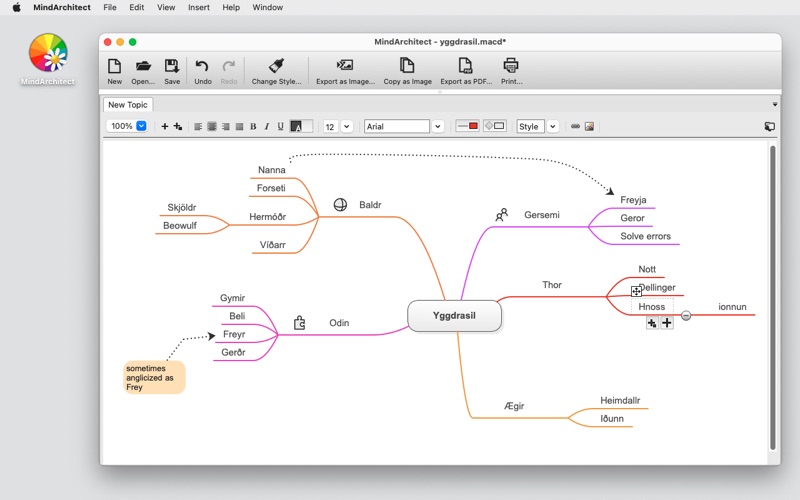The width and height of the screenshot is (800, 500).
Task: Click the move handle beside Dellinger
Action: point(636,291)
